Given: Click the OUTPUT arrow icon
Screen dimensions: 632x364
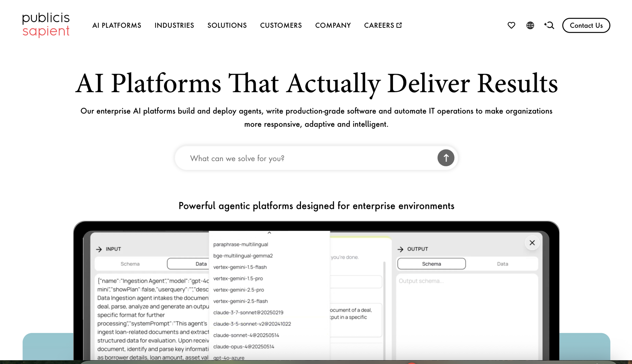Looking at the screenshot, I should (x=400, y=249).
